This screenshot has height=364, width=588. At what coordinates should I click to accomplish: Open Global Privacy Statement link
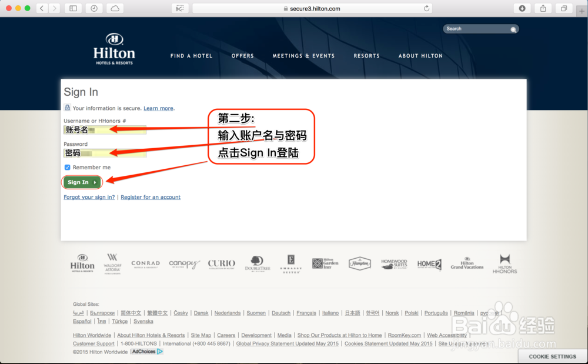pos(288,344)
